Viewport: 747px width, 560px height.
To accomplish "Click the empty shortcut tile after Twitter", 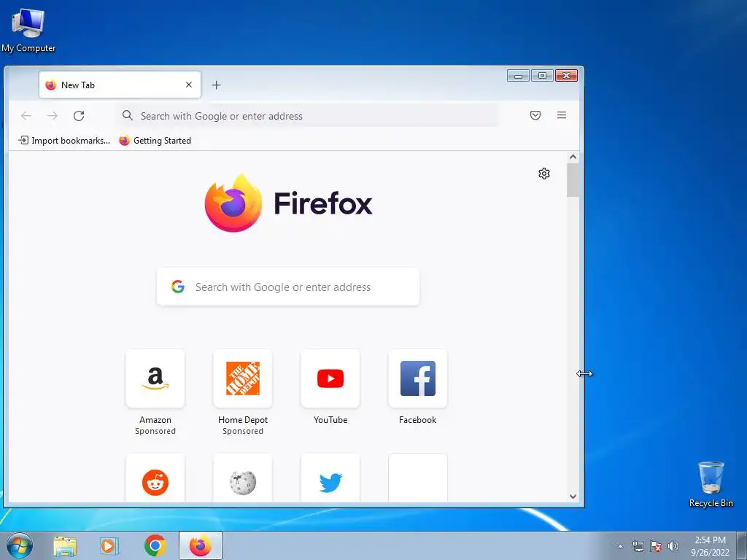I will 418,478.
